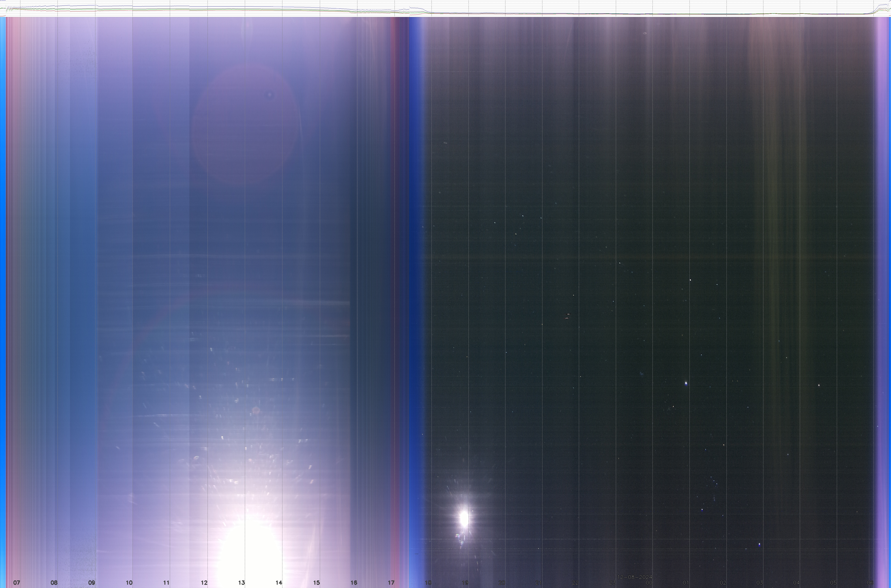
Task: Click the 23 hour label
Action: (x=612, y=583)
